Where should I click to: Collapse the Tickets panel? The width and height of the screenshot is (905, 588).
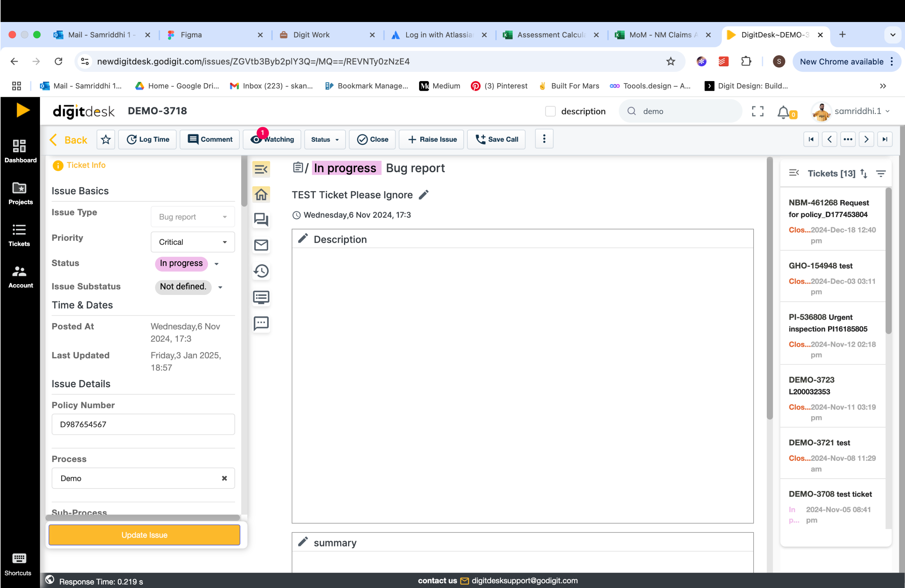coord(794,173)
